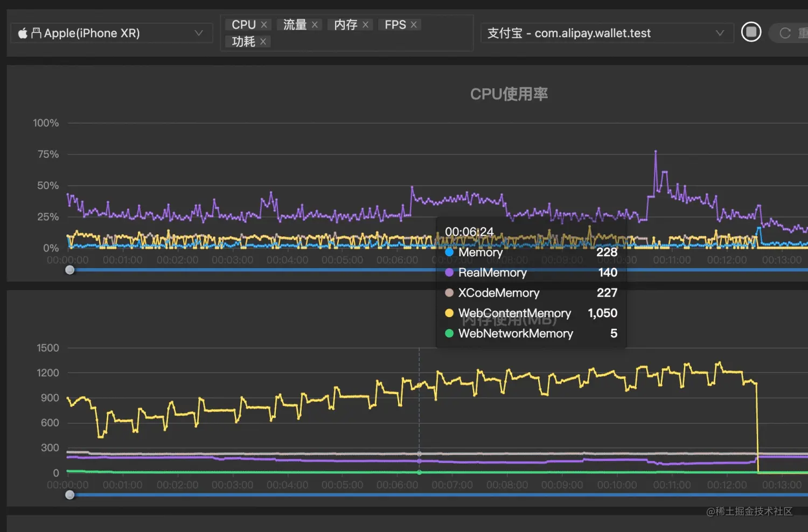Click the WebNetworkMemory entry in the tooltip
Viewport: 808px width, 532px height.
pyautogui.click(x=531, y=334)
